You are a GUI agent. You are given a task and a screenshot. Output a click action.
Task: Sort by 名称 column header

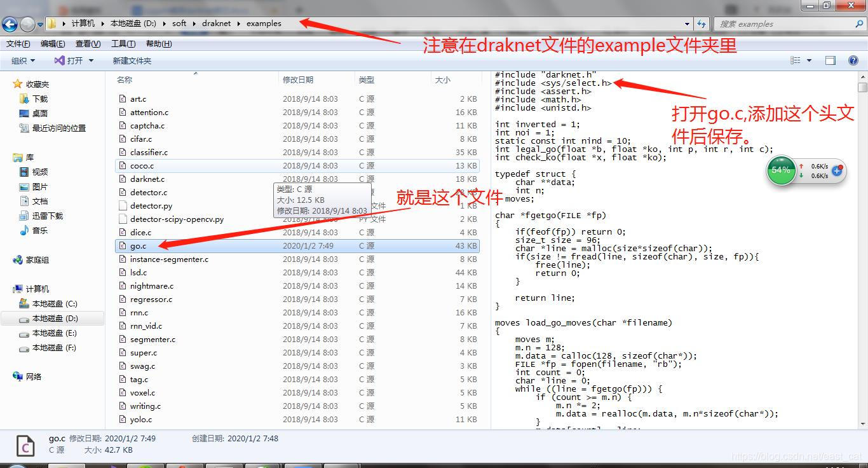tap(125, 79)
